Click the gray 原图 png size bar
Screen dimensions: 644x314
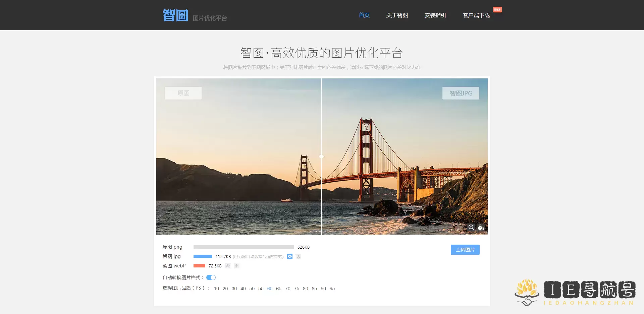coord(244,247)
